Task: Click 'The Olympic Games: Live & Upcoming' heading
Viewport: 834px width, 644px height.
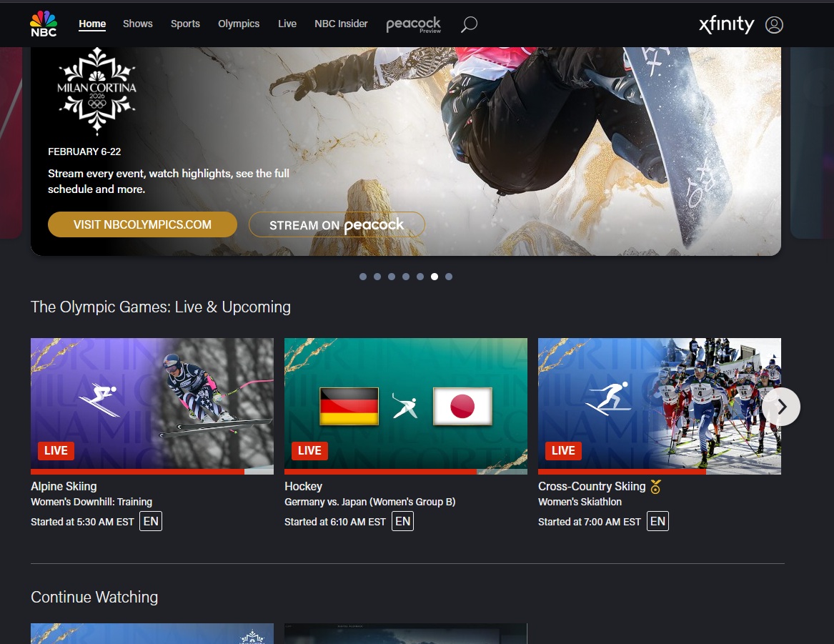Action: pos(161,307)
